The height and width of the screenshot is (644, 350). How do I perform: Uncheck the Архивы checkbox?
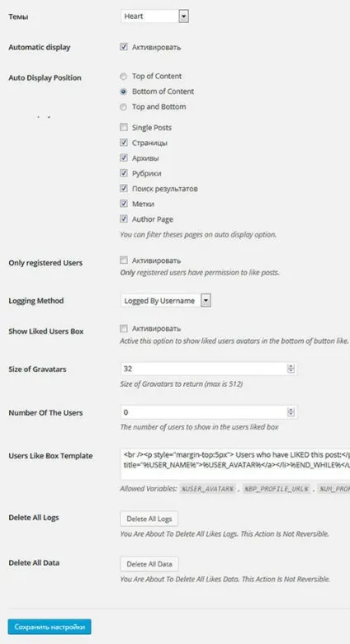pos(123,157)
